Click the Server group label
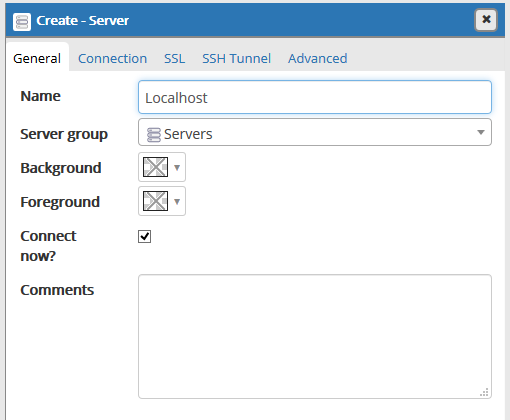 [x=64, y=134]
